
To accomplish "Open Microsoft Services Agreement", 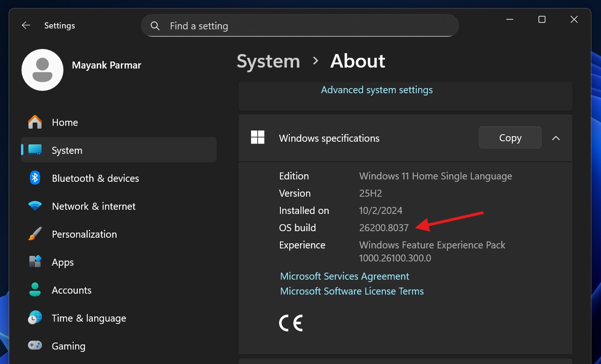I will coord(344,276).
